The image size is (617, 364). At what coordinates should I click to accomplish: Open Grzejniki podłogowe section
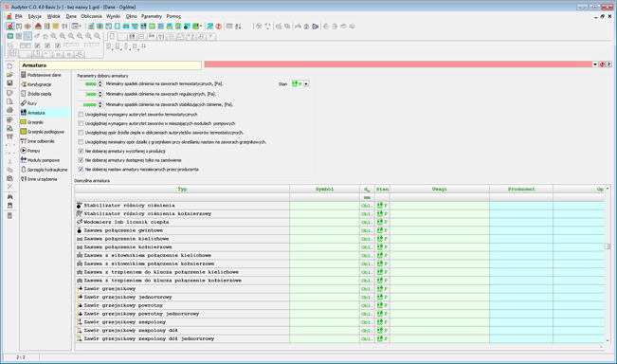click(45, 132)
